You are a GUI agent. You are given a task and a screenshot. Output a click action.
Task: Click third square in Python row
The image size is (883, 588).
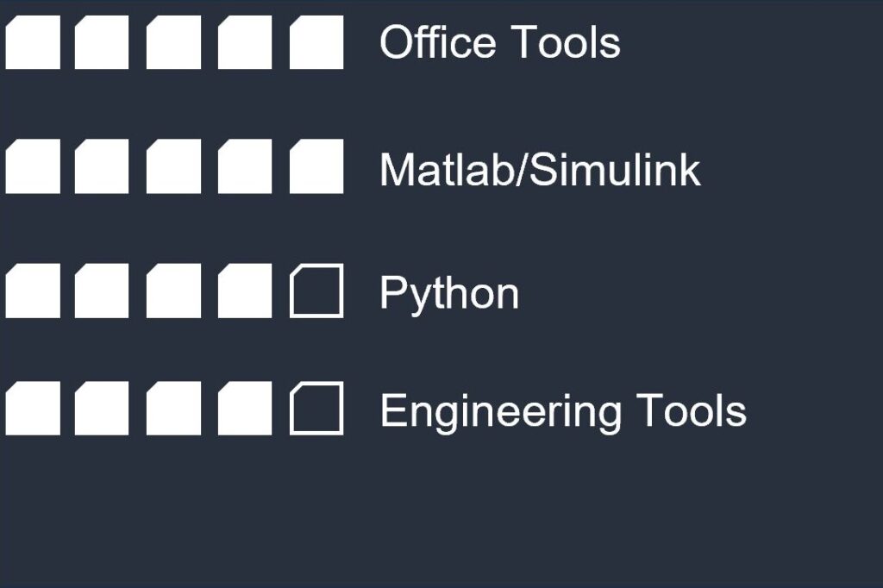point(173,291)
